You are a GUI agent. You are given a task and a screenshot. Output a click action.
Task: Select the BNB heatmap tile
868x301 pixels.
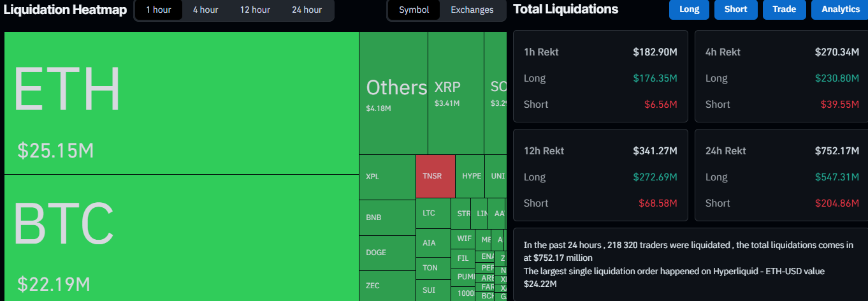click(387, 217)
